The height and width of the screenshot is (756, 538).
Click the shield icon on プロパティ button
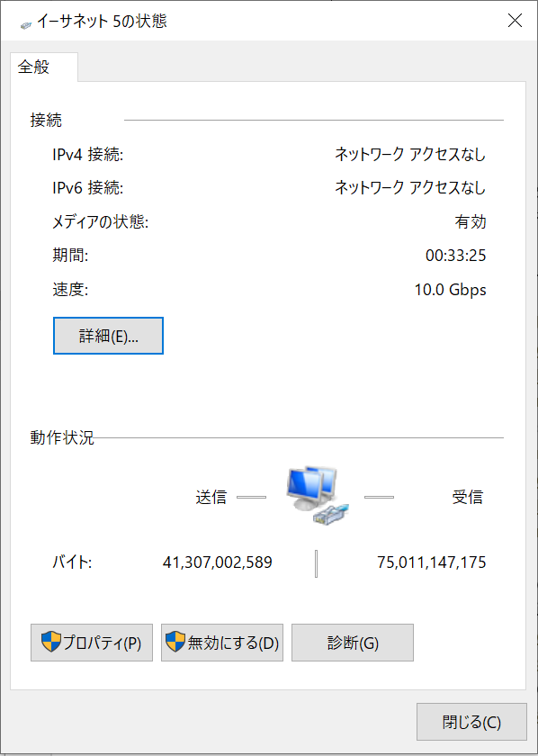point(50,643)
